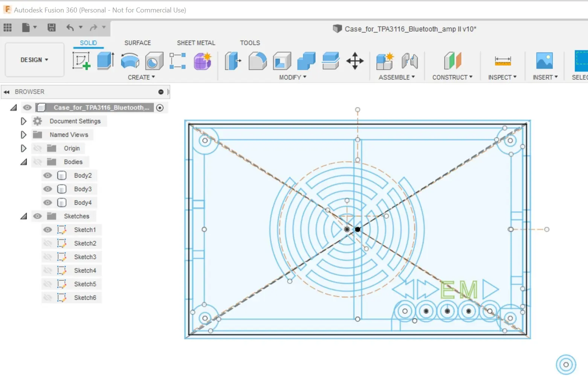Toggle visibility of Body2
The image size is (588, 385).
tap(47, 175)
